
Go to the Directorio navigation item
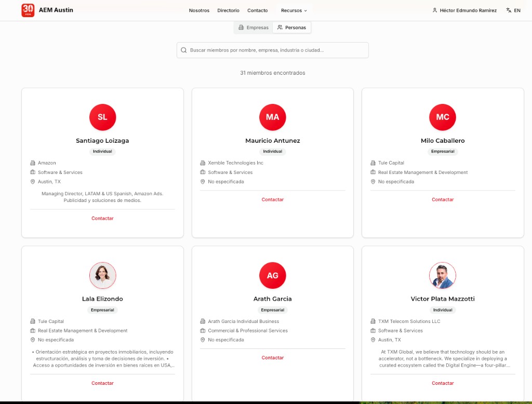228,10
